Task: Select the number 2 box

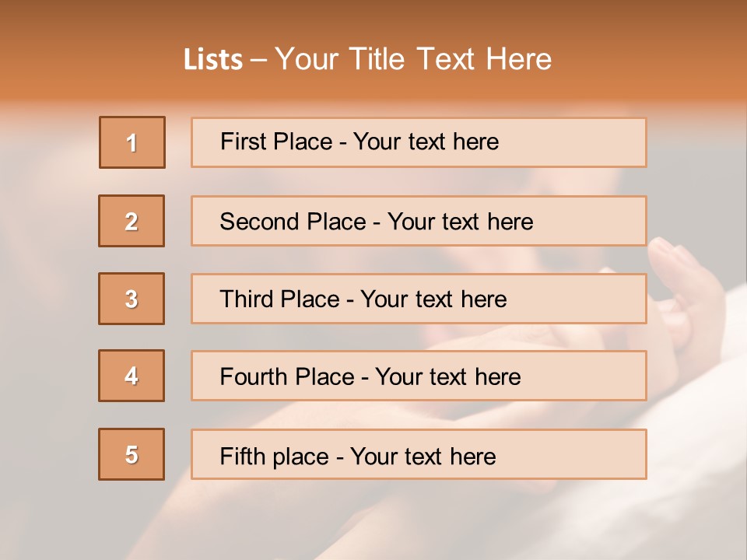Action: (x=132, y=221)
